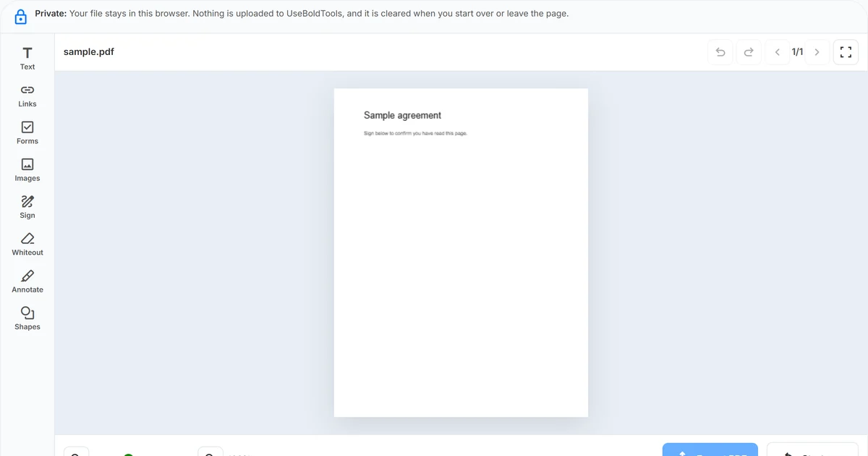Click the blank PDF page area below the text
The image size is (868, 456).
pos(461,279)
